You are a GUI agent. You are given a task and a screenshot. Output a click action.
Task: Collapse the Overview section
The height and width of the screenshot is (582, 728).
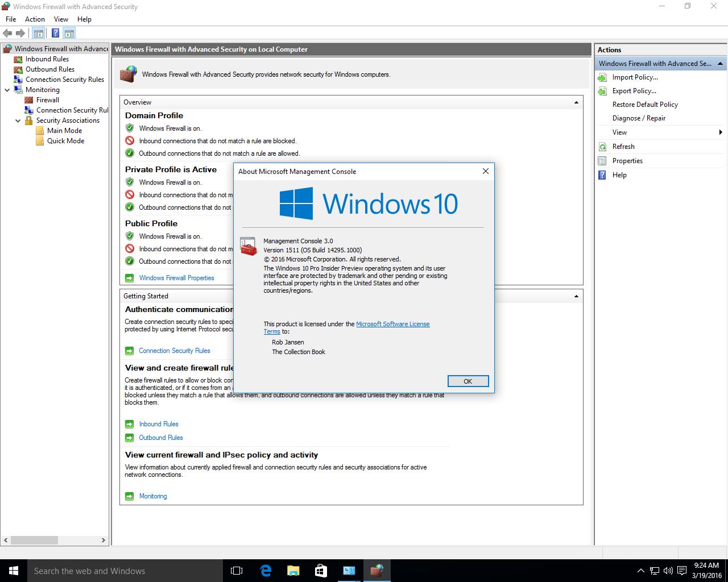(x=576, y=102)
